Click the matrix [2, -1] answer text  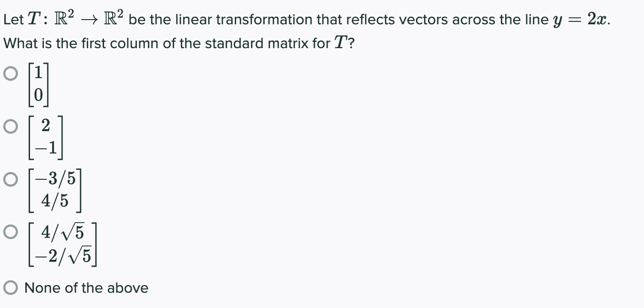tap(45, 137)
